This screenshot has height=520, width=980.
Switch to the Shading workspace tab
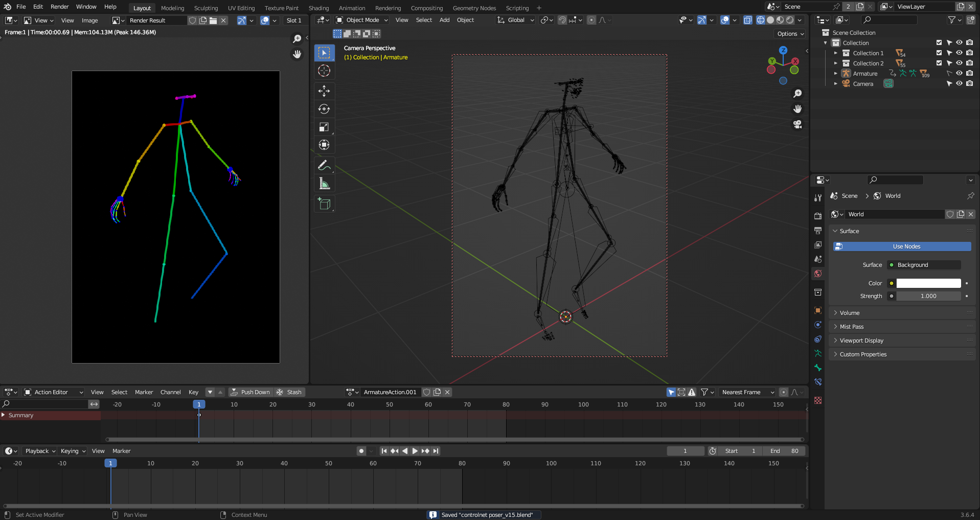[318, 8]
